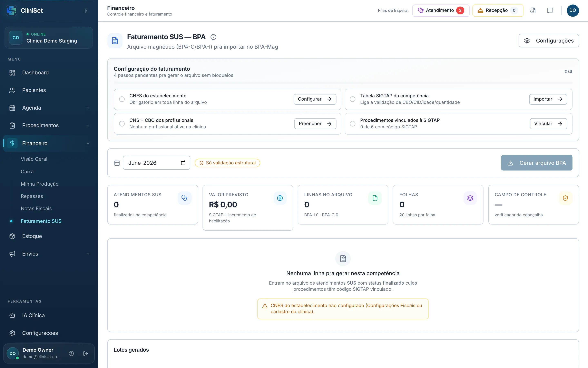Click the CliniSet logo icon
The height and width of the screenshot is (368, 588).
(11, 10)
